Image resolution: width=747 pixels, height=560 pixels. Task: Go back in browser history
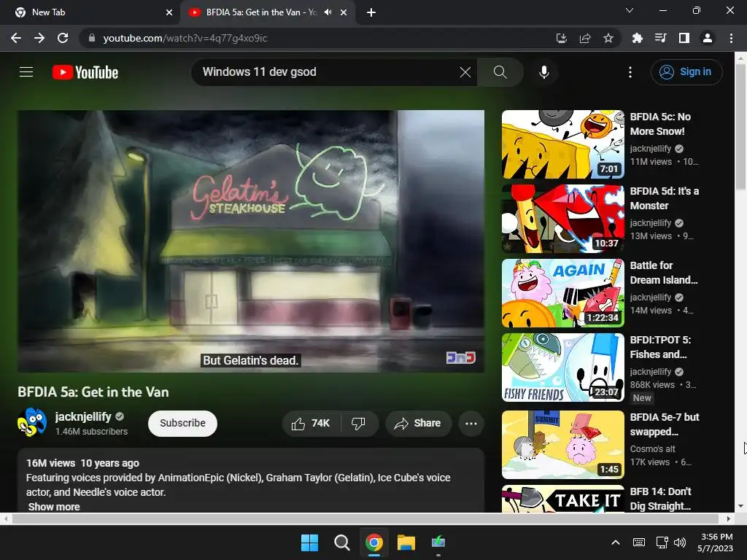(x=16, y=38)
